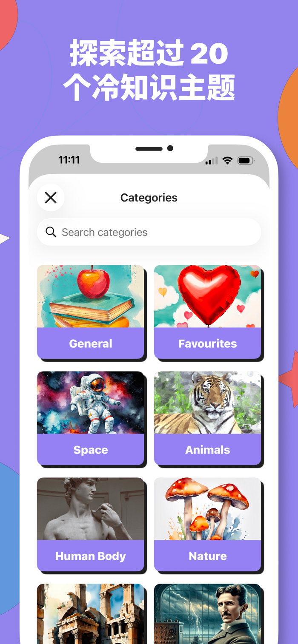The image size is (298, 644).
Task: Open the Favourites category label
Action: (207, 343)
